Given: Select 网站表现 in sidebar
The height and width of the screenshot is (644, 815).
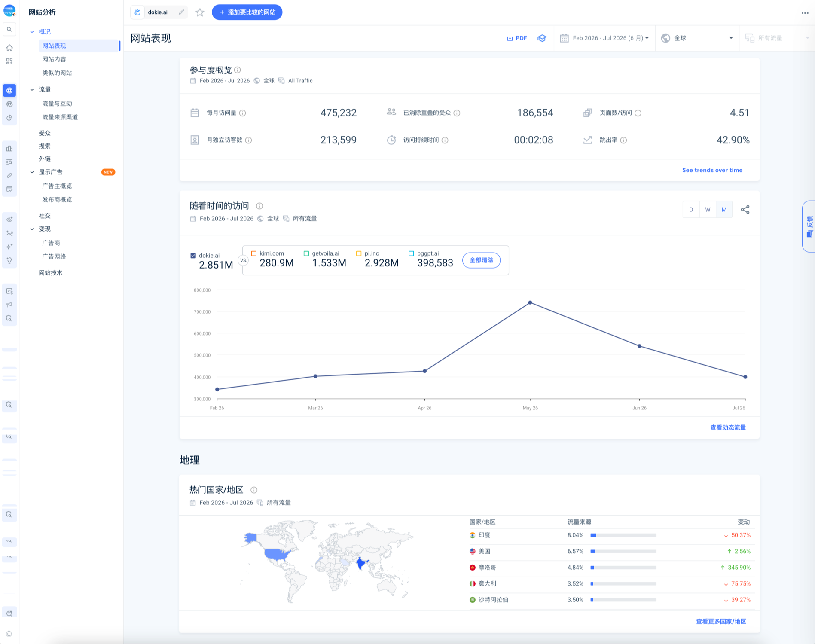Looking at the screenshot, I should point(79,46).
